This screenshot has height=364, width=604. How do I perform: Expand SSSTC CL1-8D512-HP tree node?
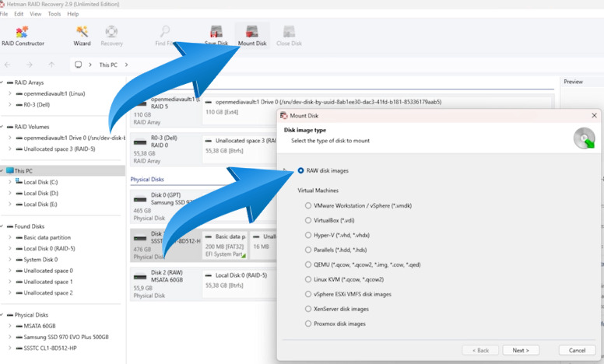pos(9,348)
